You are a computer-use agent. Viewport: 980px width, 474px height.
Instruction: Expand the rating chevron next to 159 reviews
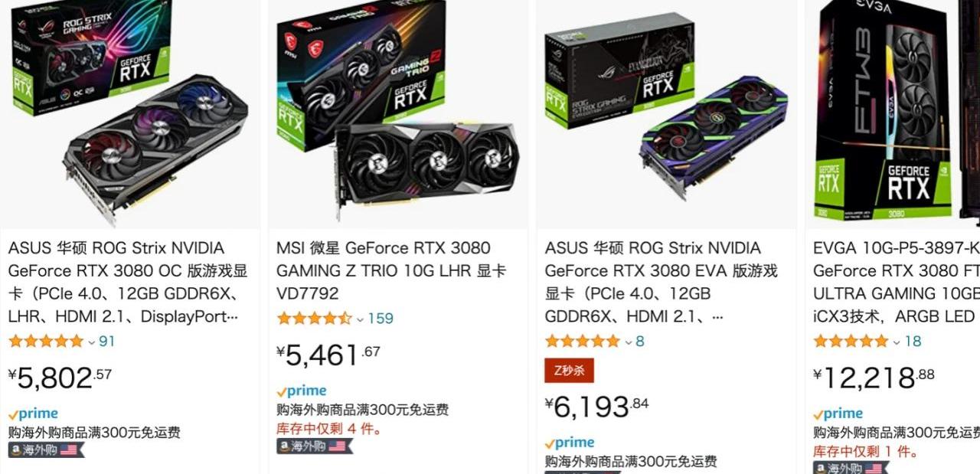[360, 319]
